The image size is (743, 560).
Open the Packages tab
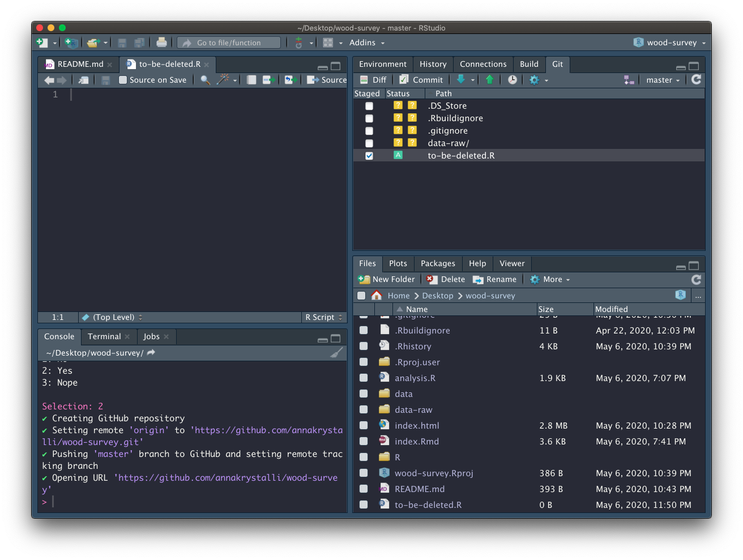[438, 263]
